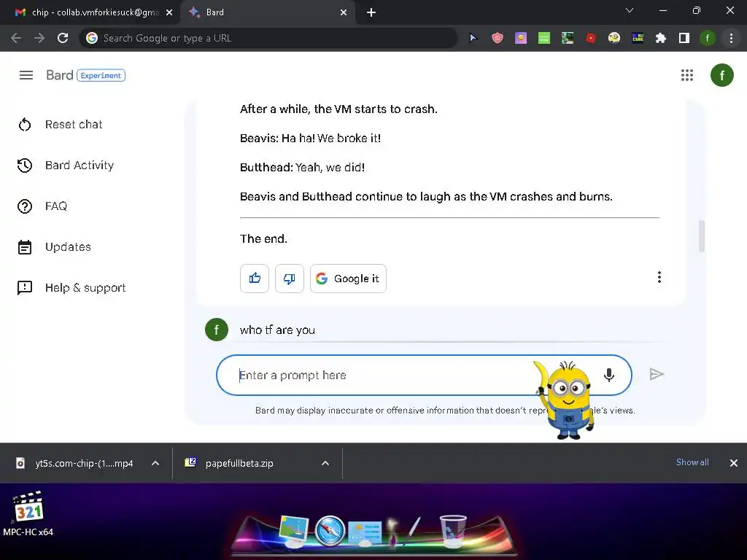Click the microphone voice input icon
Screen dimensions: 747x560
click(609, 376)
